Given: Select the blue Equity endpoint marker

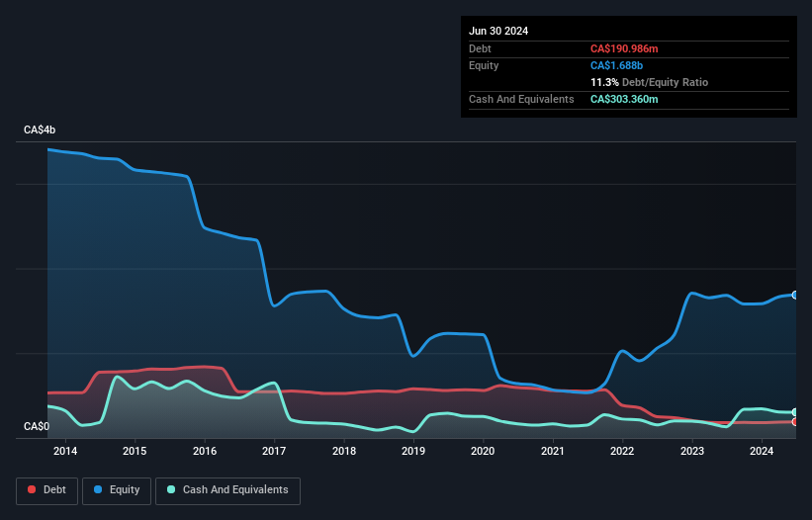Looking at the screenshot, I should 795,295.
